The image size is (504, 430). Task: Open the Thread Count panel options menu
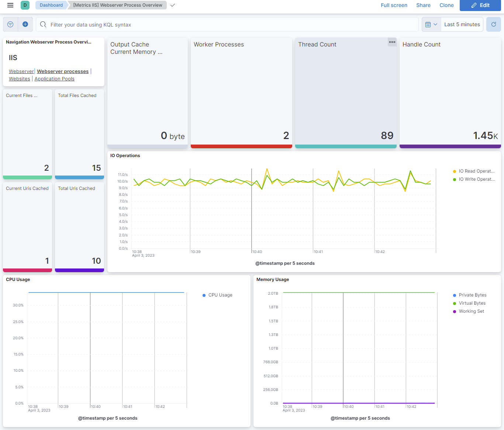pyautogui.click(x=392, y=42)
